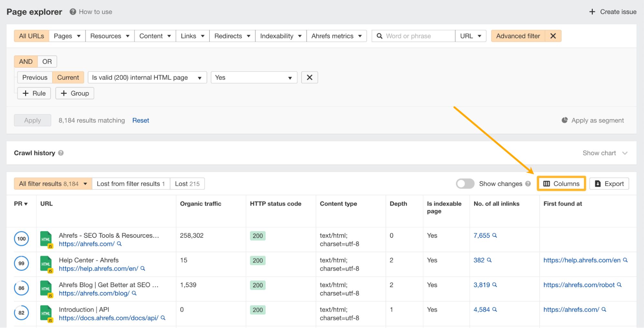Click the Organic traffic column header
Image resolution: width=644 pixels, height=328 pixels.
click(201, 204)
